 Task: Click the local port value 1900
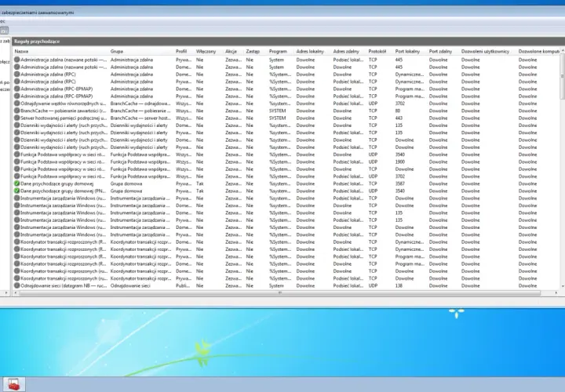point(399,162)
